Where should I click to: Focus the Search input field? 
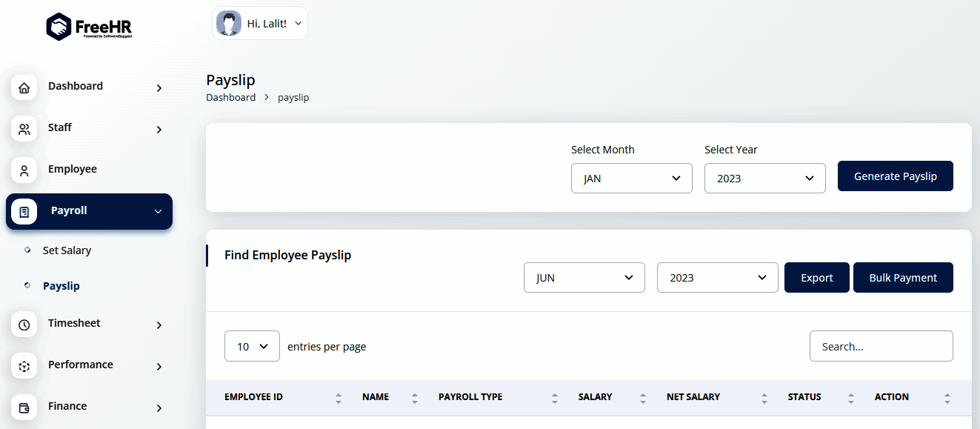click(881, 346)
